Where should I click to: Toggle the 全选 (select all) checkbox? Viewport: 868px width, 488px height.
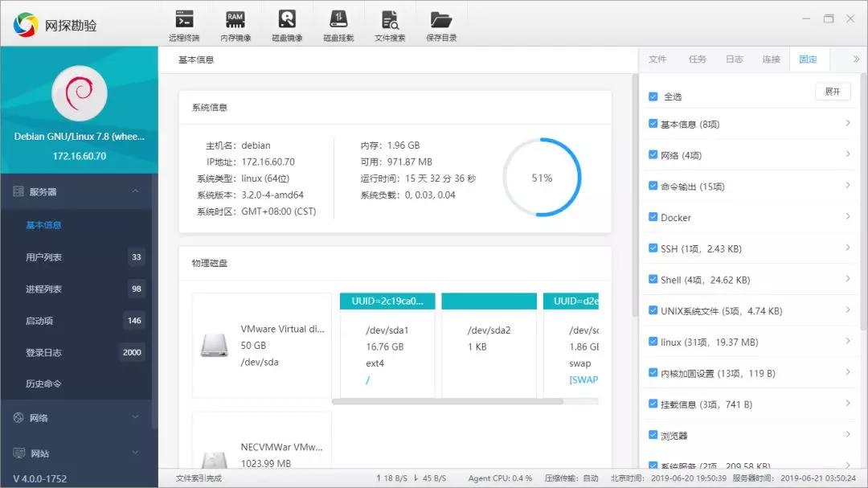tap(653, 96)
